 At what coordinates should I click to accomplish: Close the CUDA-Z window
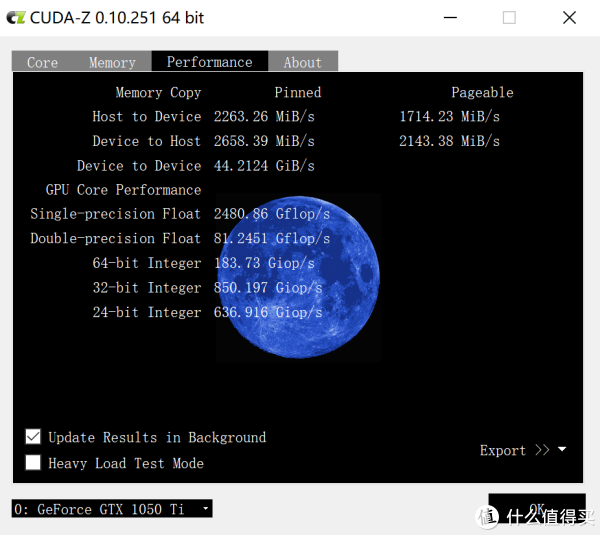(x=569, y=18)
